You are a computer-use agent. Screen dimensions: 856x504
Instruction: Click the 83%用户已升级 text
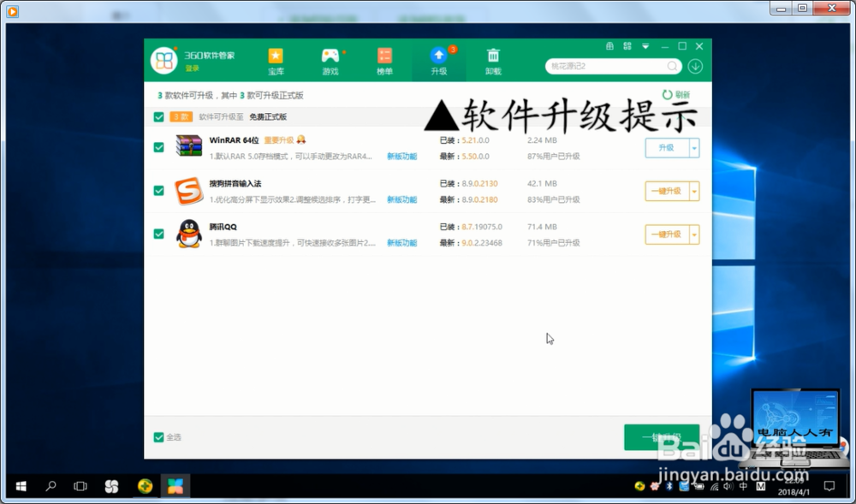click(554, 199)
